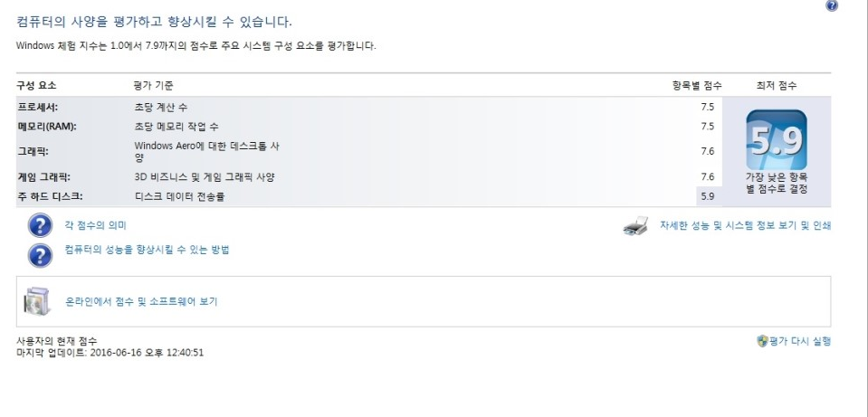Select the 그래픽 component row label

[33, 151]
